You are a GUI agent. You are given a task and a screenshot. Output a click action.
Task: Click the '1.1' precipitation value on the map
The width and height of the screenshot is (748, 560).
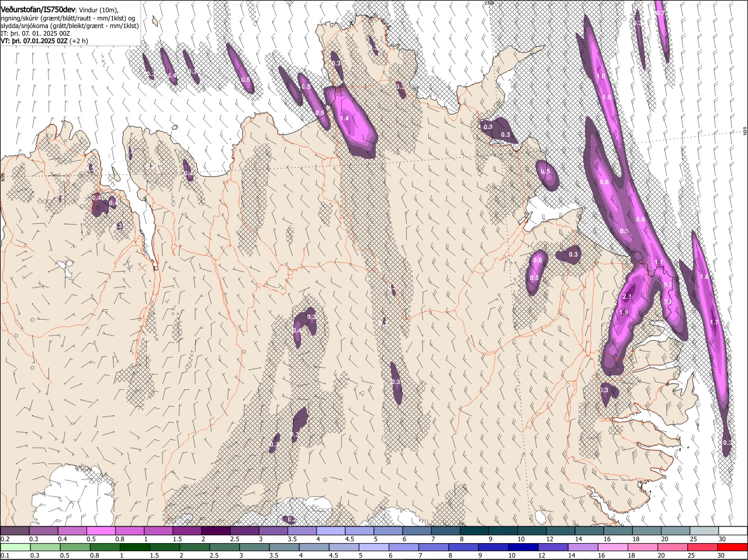[659, 262]
